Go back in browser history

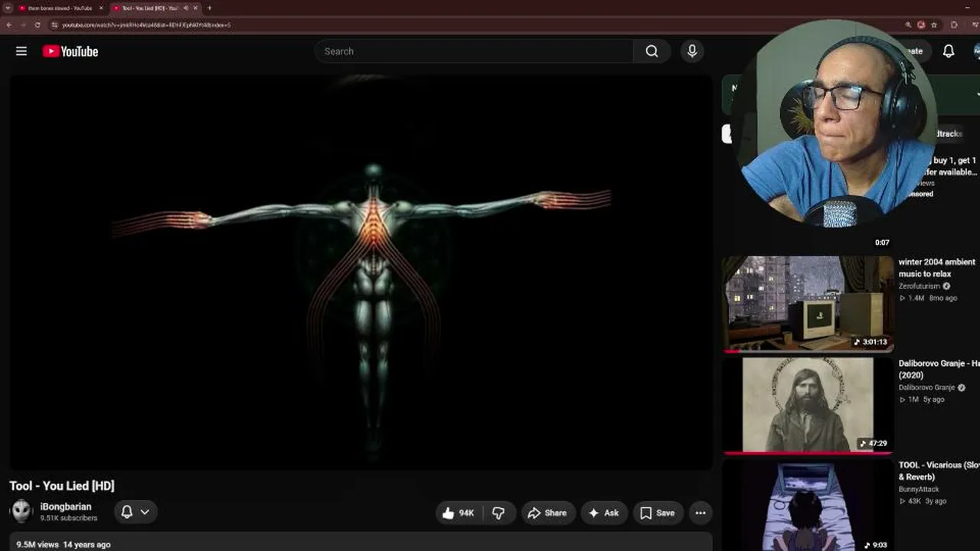[9, 24]
